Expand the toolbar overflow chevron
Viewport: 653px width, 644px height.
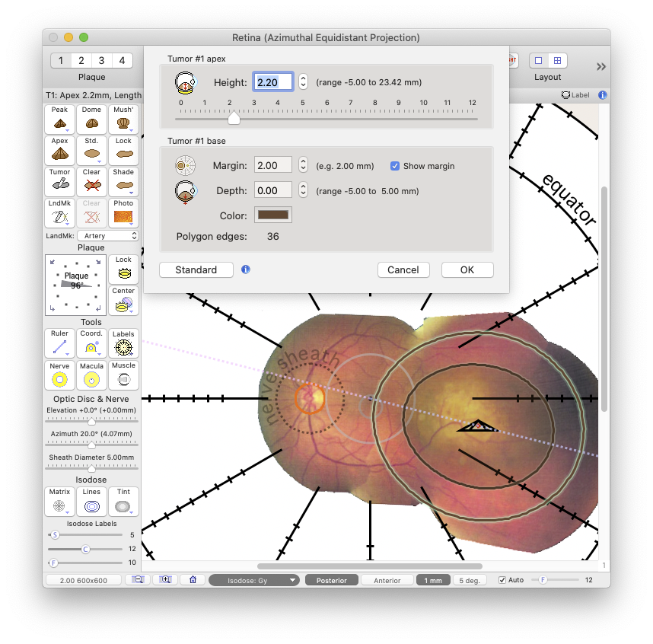(x=601, y=67)
